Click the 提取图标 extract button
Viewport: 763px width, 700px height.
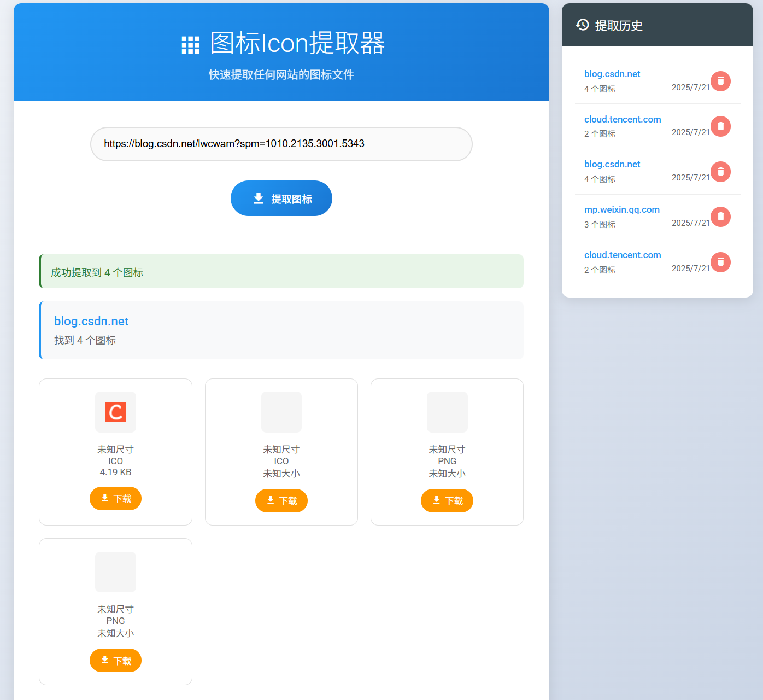click(x=281, y=198)
